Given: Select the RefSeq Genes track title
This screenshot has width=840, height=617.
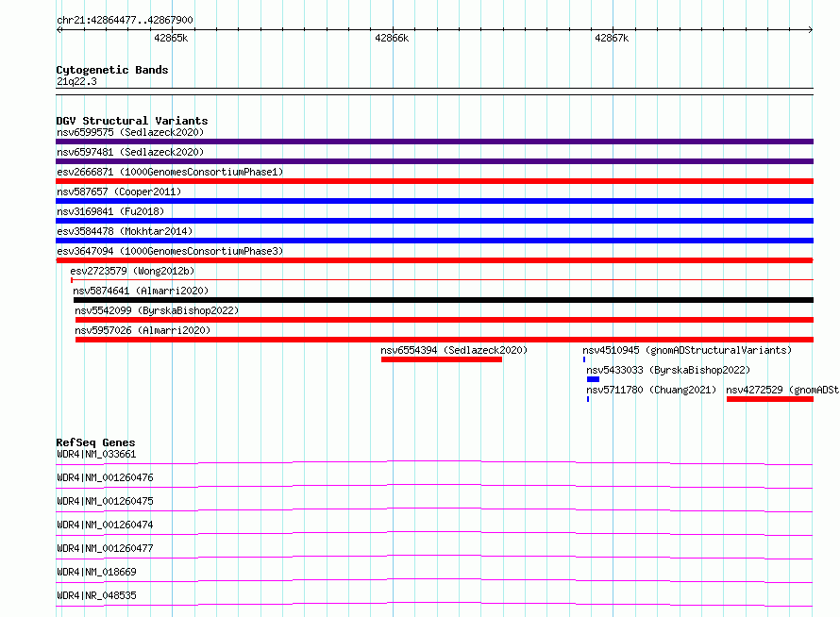Looking at the screenshot, I should pyautogui.click(x=95, y=442).
